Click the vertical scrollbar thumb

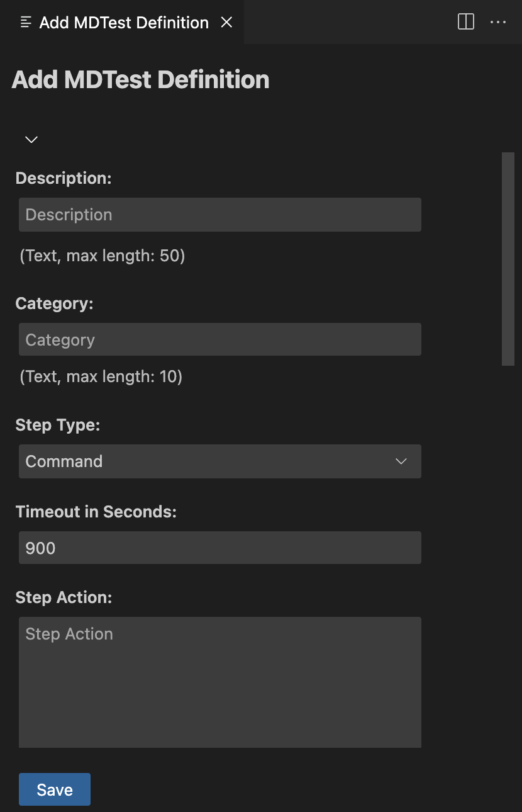click(508, 258)
